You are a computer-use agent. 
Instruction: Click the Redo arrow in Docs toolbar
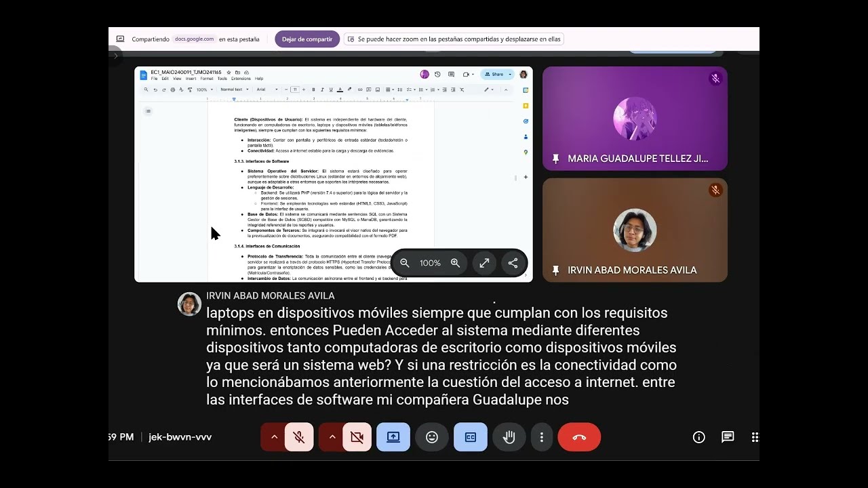point(164,89)
